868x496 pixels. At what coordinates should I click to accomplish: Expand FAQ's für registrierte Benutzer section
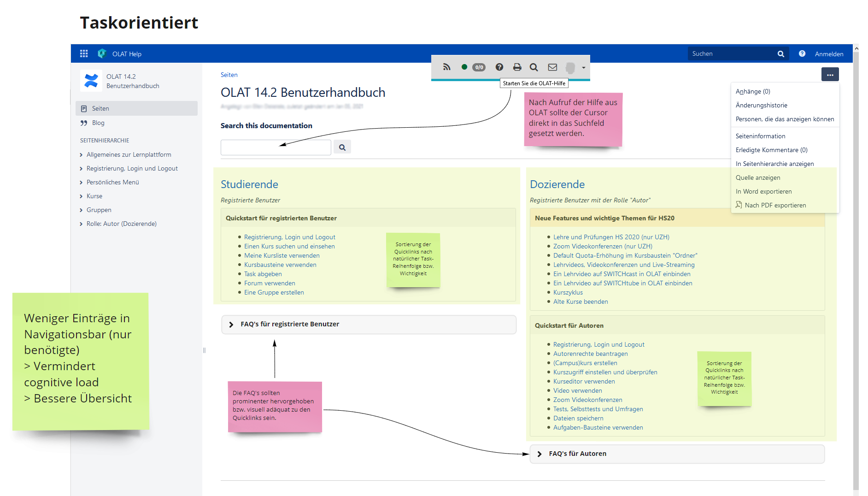coord(231,325)
